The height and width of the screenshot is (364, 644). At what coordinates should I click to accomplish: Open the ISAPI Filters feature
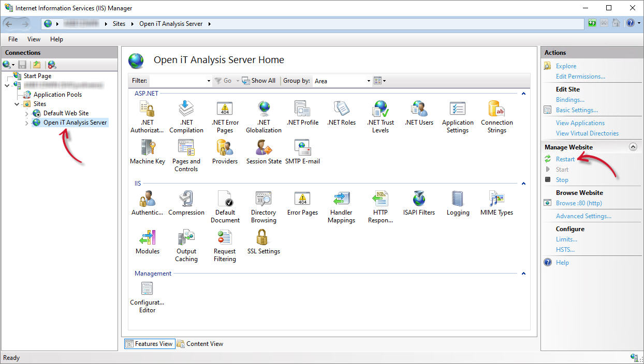[x=419, y=203]
